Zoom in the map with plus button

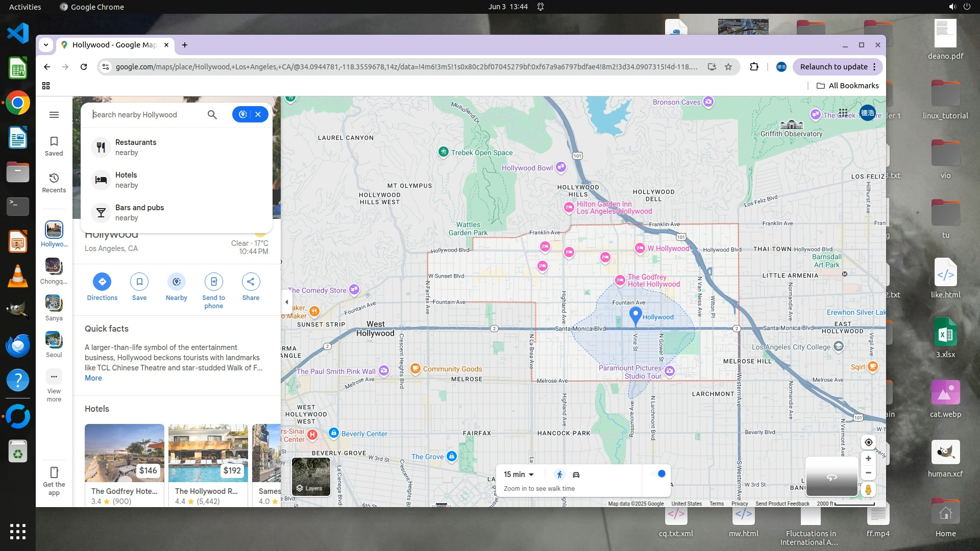click(x=868, y=459)
